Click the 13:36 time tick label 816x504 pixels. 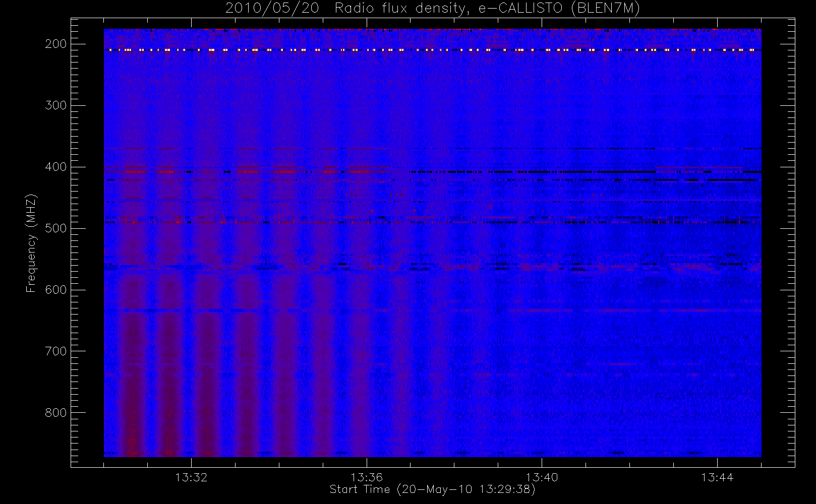tap(367, 477)
